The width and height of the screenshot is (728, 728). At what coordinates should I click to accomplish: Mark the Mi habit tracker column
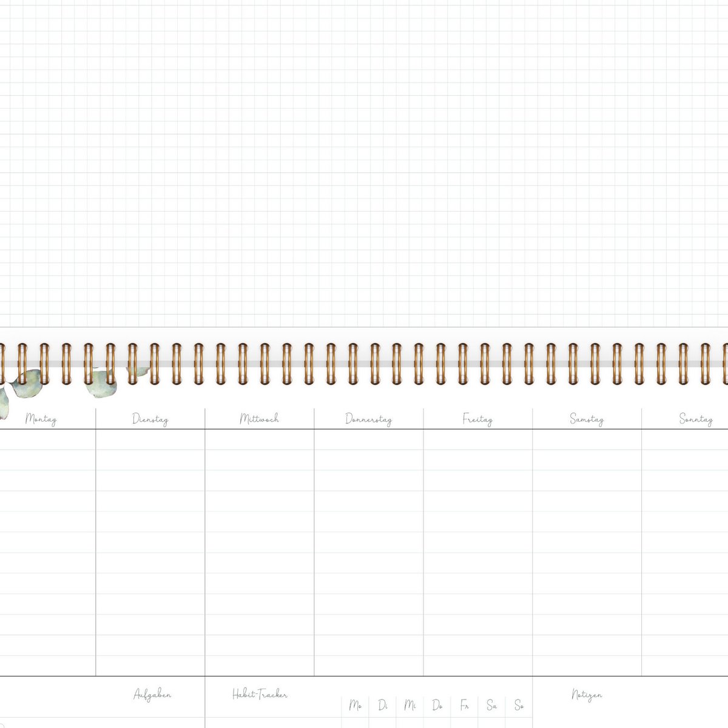[410, 706]
